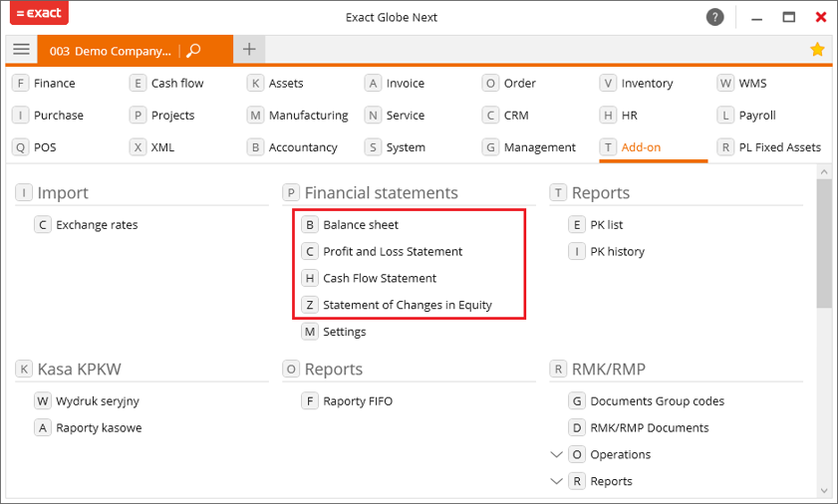Open the Payroll module
838x504 pixels.
pyautogui.click(x=746, y=116)
